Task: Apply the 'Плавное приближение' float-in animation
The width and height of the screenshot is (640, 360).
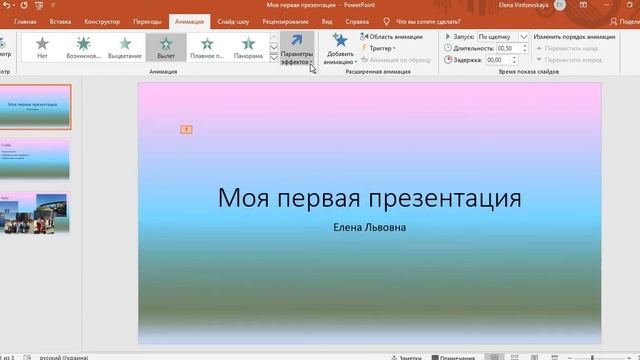Action: point(207,47)
